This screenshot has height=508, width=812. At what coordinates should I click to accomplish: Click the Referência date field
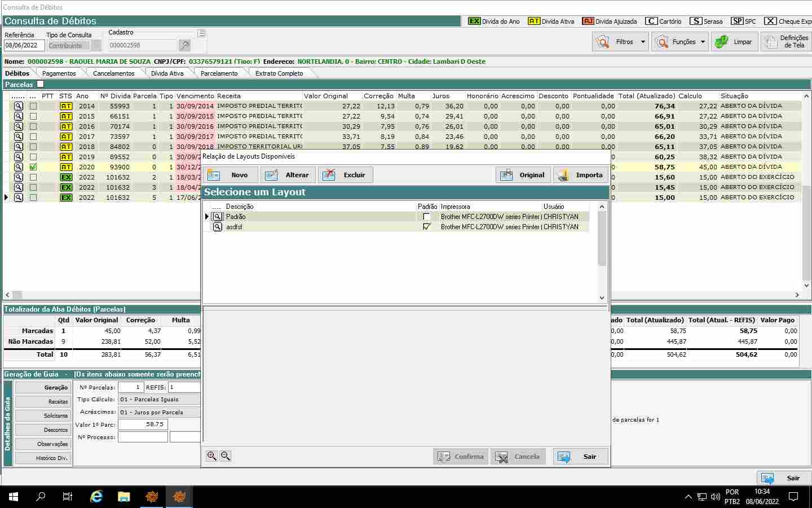click(x=24, y=46)
